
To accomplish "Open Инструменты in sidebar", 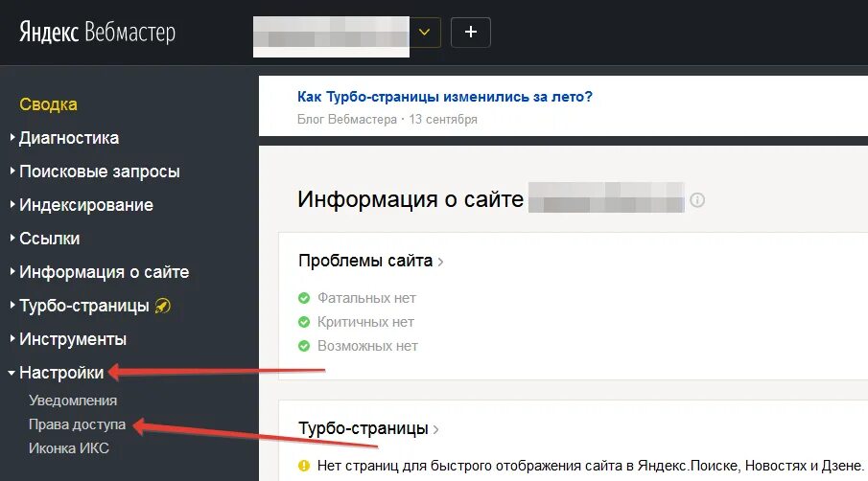I will (73, 339).
